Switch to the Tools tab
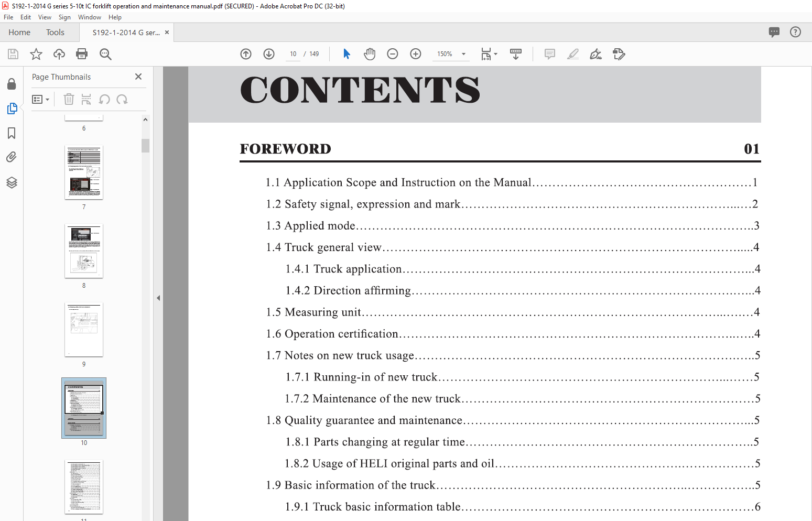The image size is (812, 521). coord(55,32)
